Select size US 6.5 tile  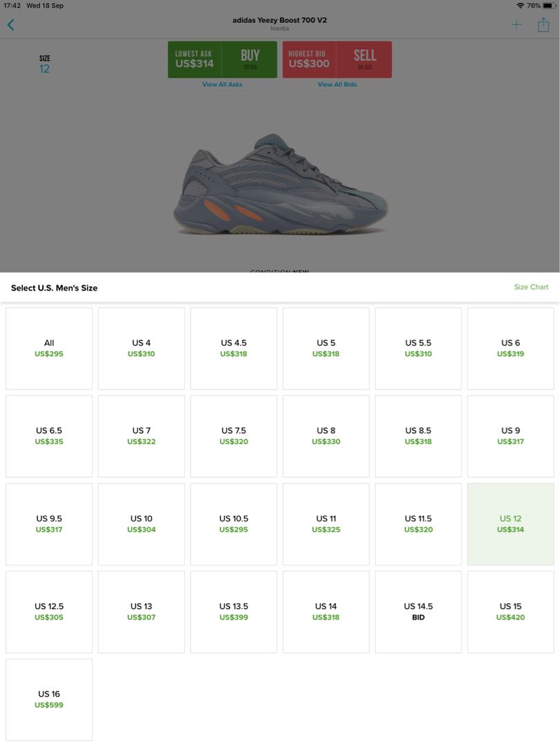click(49, 436)
